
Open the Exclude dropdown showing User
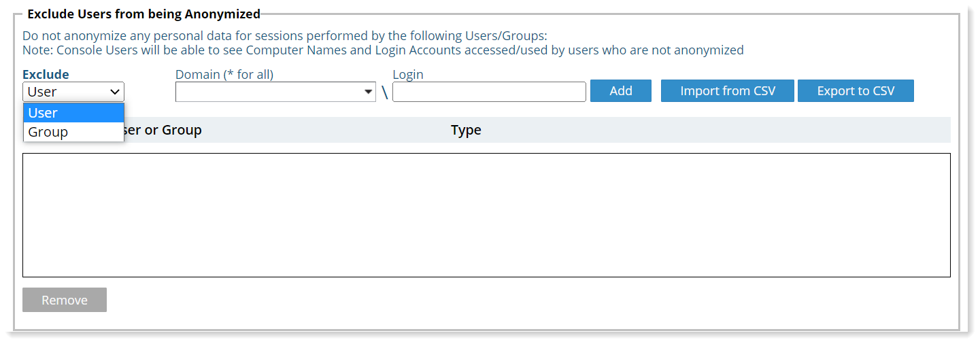coord(73,92)
